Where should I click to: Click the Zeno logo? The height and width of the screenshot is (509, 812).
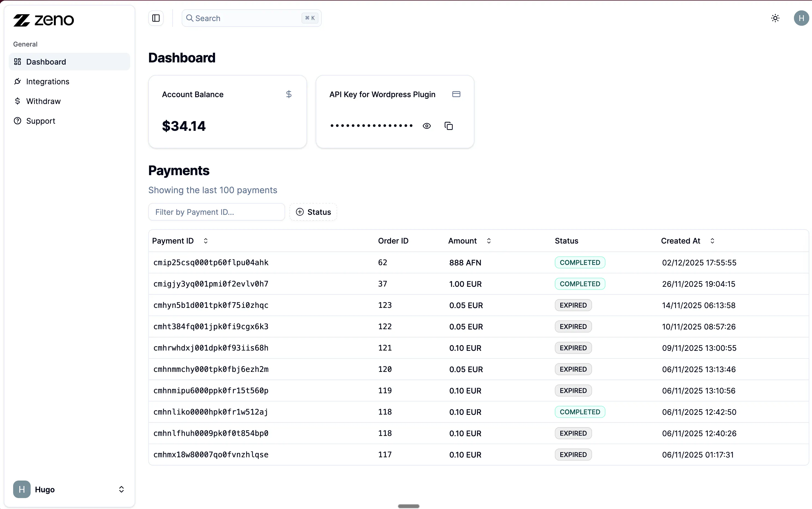43,20
